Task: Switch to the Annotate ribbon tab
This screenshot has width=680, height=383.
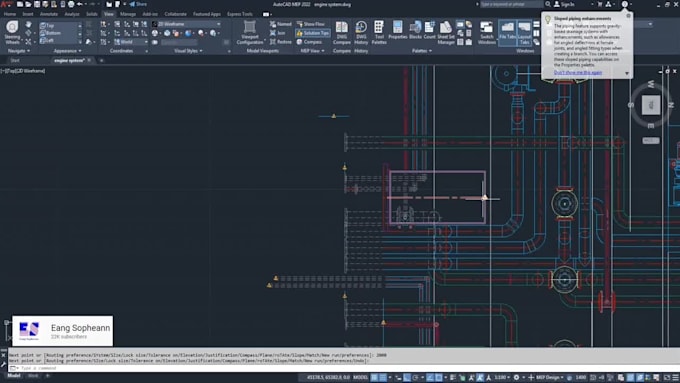Action: pos(49,14)
